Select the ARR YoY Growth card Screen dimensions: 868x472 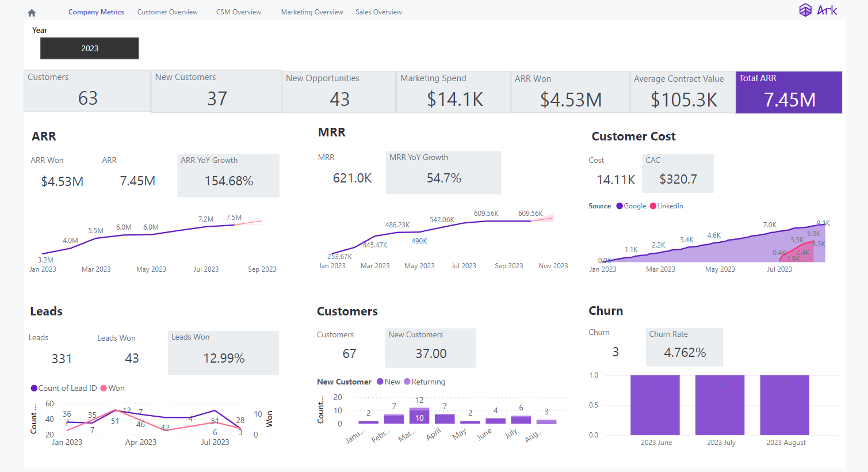coord(228,176)
